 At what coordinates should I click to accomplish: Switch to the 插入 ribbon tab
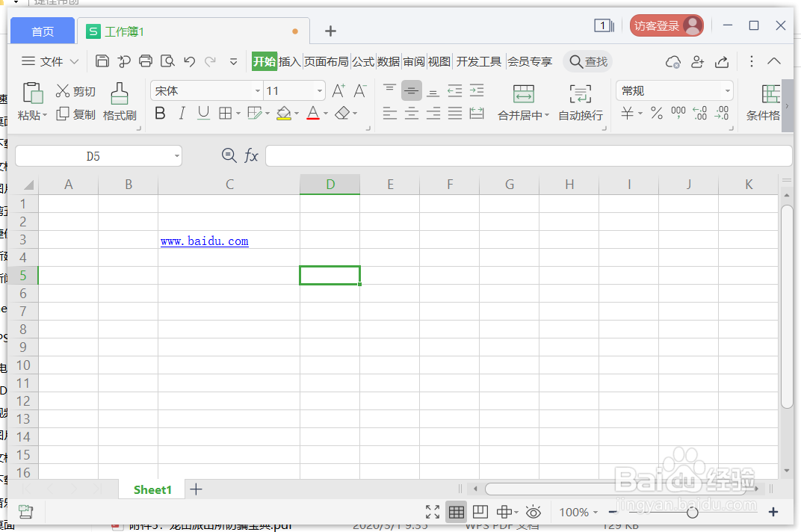[290, 62]
